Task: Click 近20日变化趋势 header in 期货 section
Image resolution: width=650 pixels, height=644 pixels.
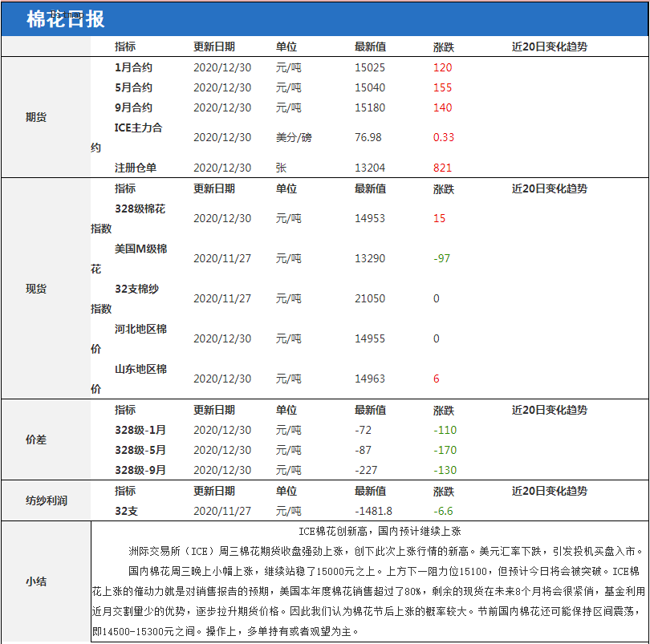Action: point(549,47)
